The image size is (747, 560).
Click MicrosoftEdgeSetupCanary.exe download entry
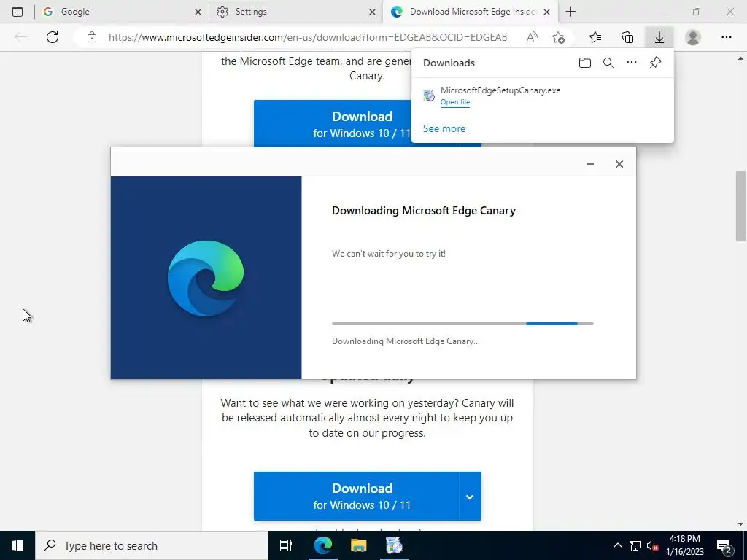click(x=542, y=96)
